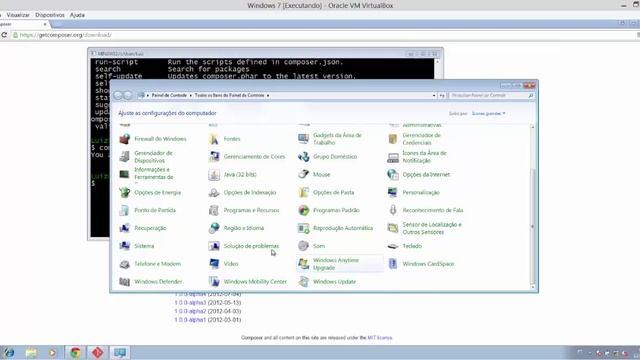Image resolution: width=640 pixels, height=360 pixels.
Task: Open the Visualizar VirtualBox menu
Action: coord(18,15)
